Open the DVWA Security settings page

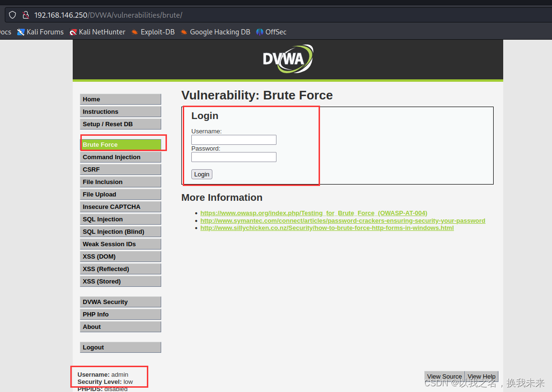[x=121, y=302]
